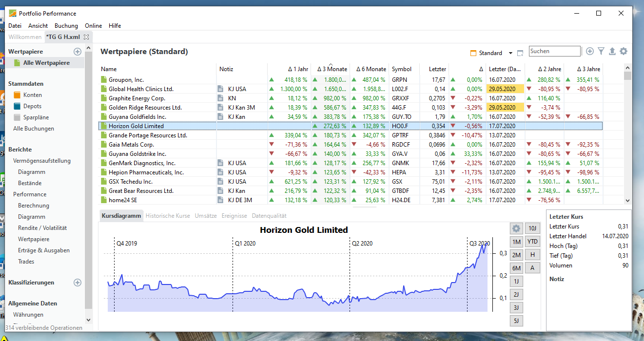Open Depots in the sidebar

point(33,106)
